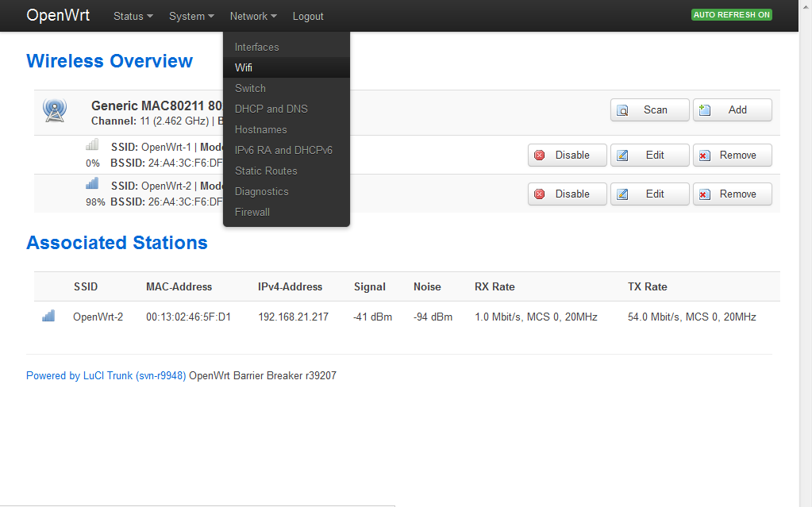Image resolution: width=812 pixels, height=507 pixels.
Task: Select Static Routes menu entry
Action: [287, 171]
